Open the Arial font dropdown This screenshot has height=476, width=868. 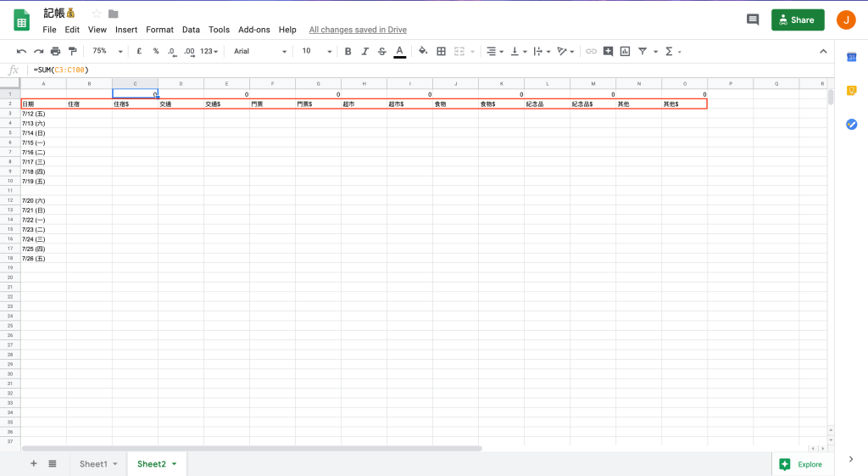click(x=260, y=52)
